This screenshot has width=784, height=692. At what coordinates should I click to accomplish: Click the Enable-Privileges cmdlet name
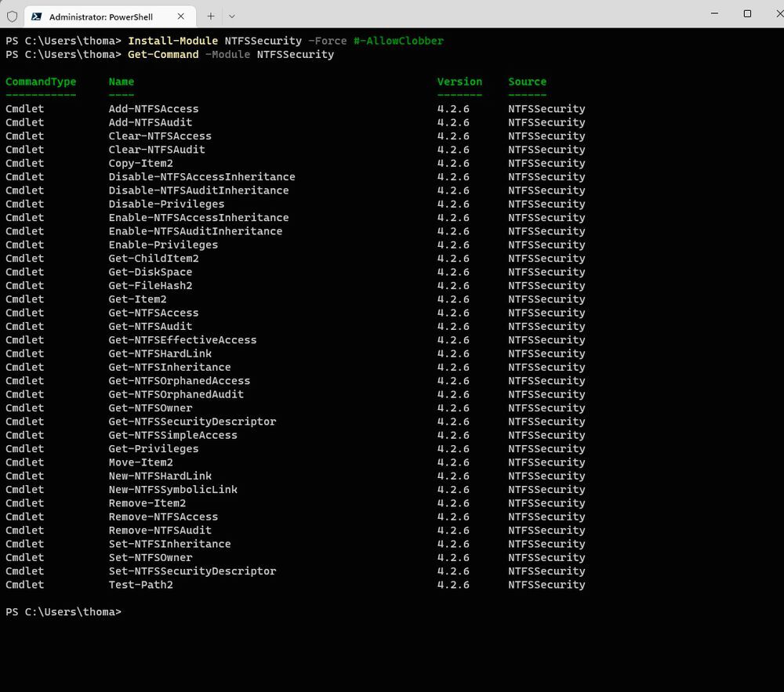pyautogui.click(x=163, y=245)
